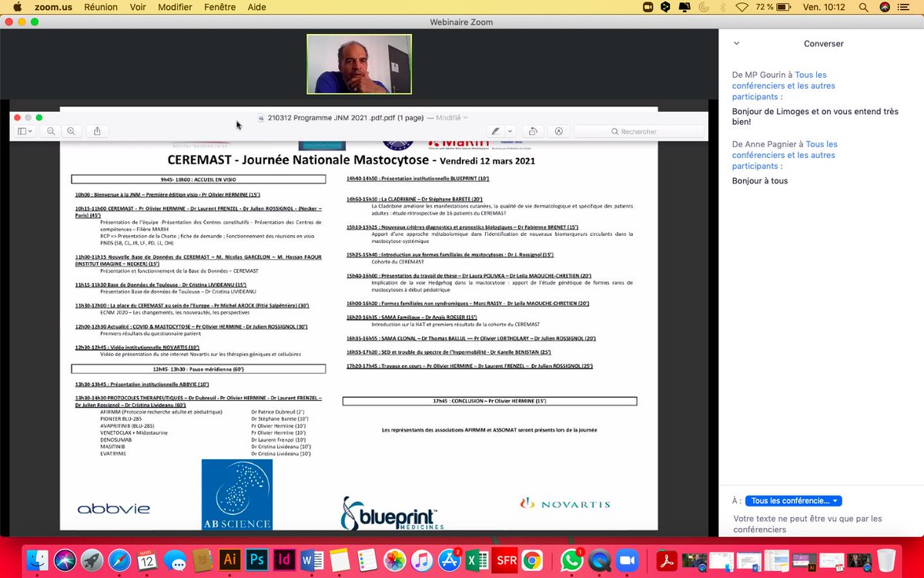Toggle the markup toolbar circle-A icon

click(x=559, y=131)
